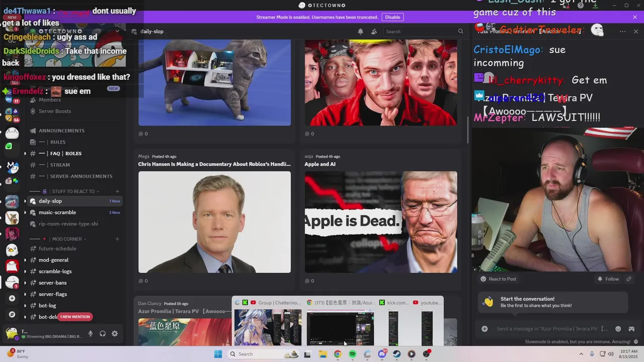
Task: Click React to Post button
Action: [498, 279]
